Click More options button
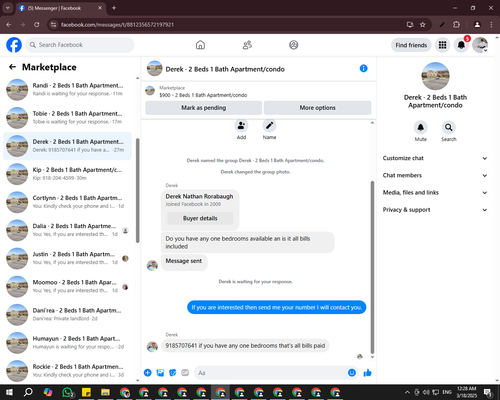Viewport: 500px width, 400px height. click(317, 108)
